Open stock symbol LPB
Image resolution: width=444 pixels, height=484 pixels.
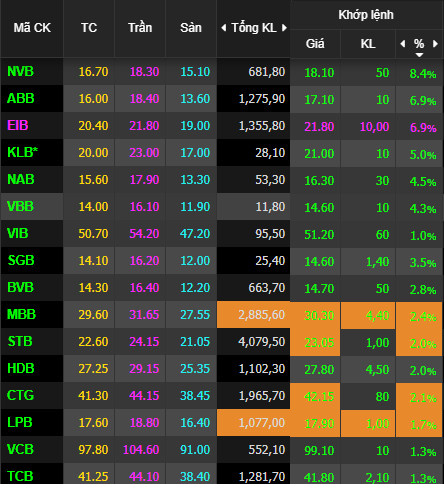coord(20,422)
